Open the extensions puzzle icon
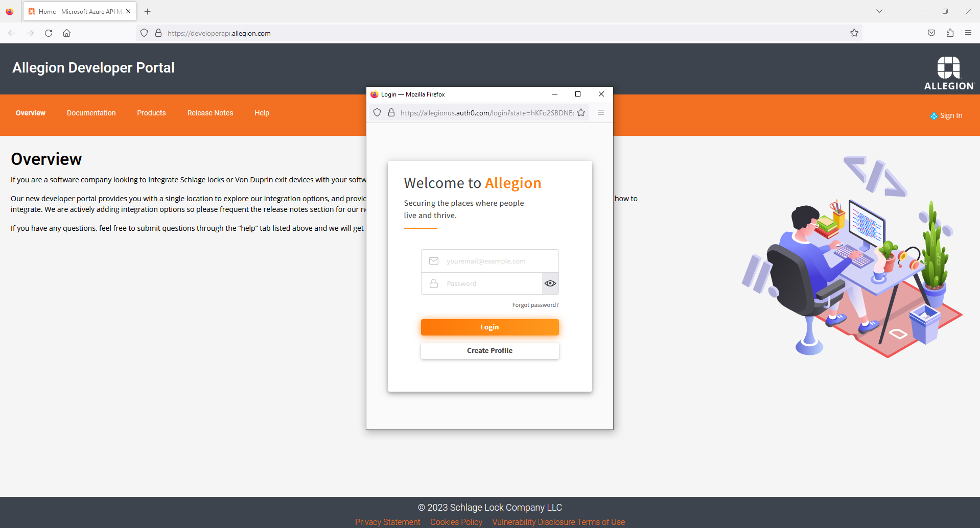This screenshot has height=528, width=980. (950, 33)
